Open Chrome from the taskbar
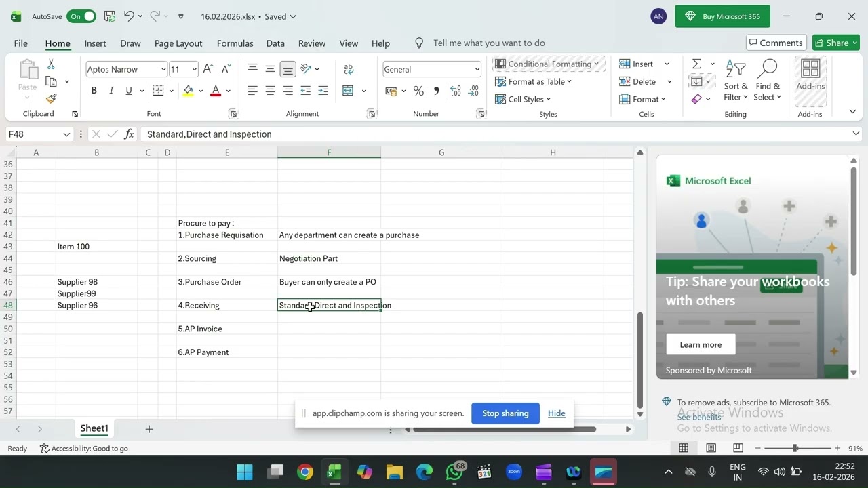Screen dimensions: 868x488 305,472
